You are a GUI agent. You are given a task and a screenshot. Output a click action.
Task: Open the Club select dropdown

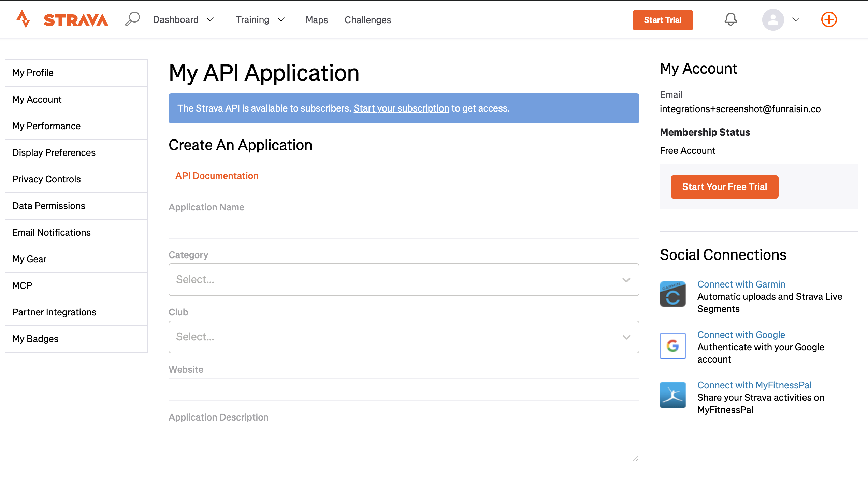[x=404, y=337]
